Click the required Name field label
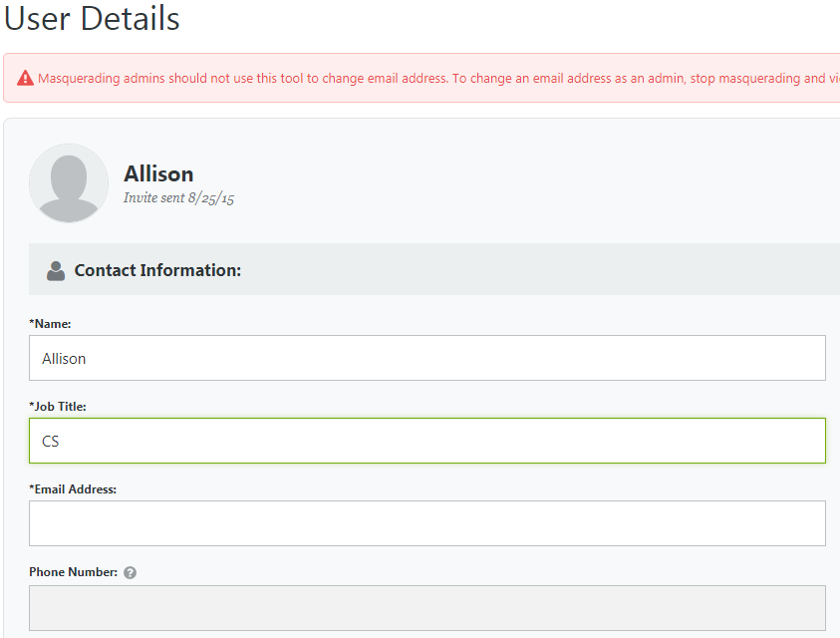Screen dimensions: 840x638 point(51,323)
